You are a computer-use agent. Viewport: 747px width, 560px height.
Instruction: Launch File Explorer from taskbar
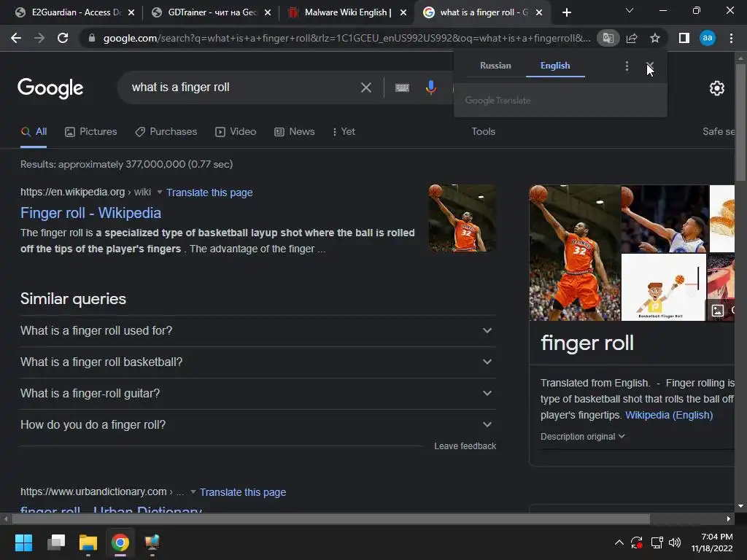(88, 542)
